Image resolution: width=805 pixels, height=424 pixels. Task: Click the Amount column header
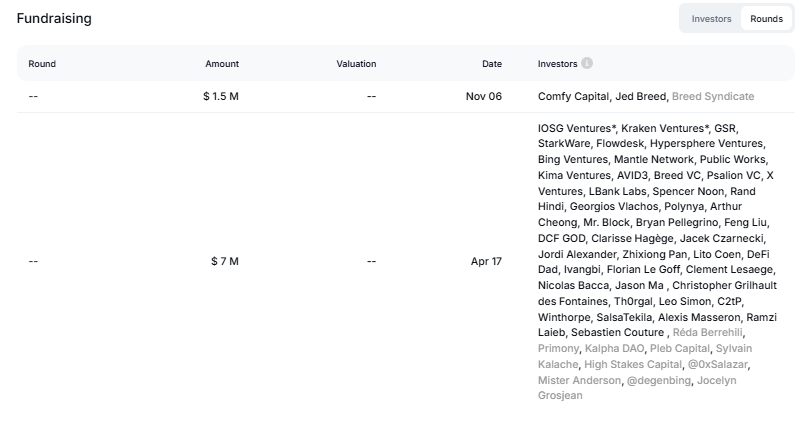click(x=222, y=64)
